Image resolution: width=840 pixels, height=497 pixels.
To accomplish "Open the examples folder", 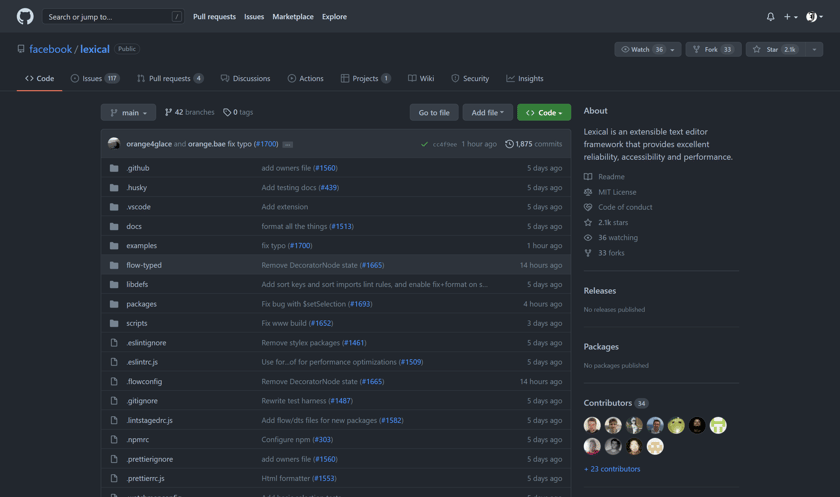I will pyautogui.click(x=141, y=246).
